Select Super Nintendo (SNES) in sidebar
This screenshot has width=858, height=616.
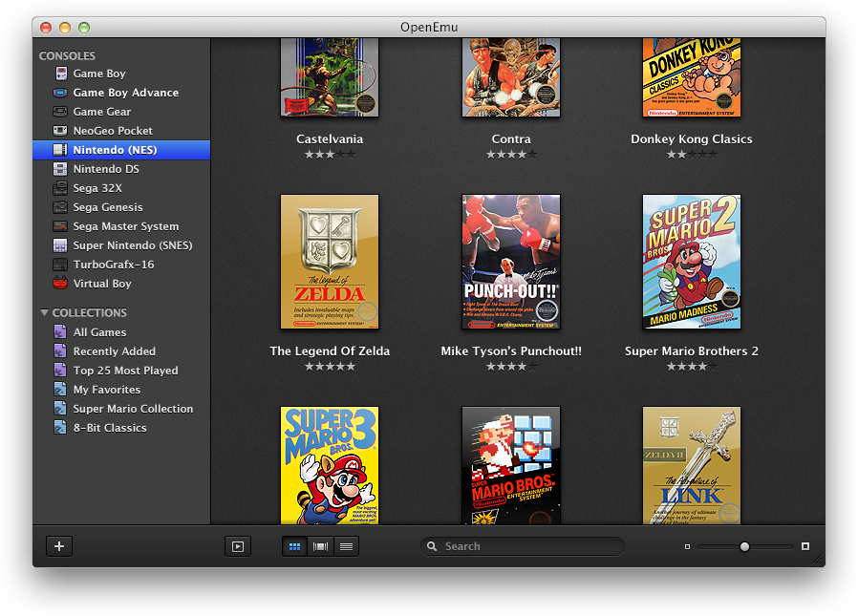(121, 245)
